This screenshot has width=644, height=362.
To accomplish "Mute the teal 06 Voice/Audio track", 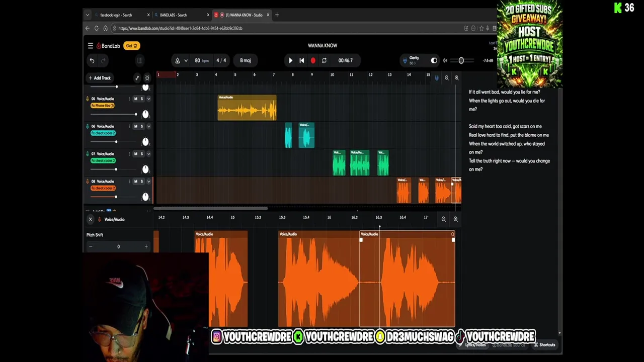I will [x=135, y=126].
